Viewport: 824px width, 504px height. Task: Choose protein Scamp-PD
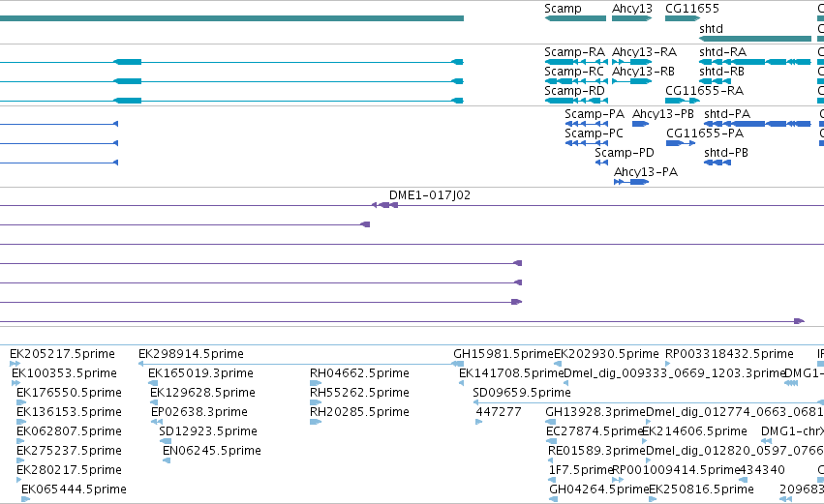625,153
